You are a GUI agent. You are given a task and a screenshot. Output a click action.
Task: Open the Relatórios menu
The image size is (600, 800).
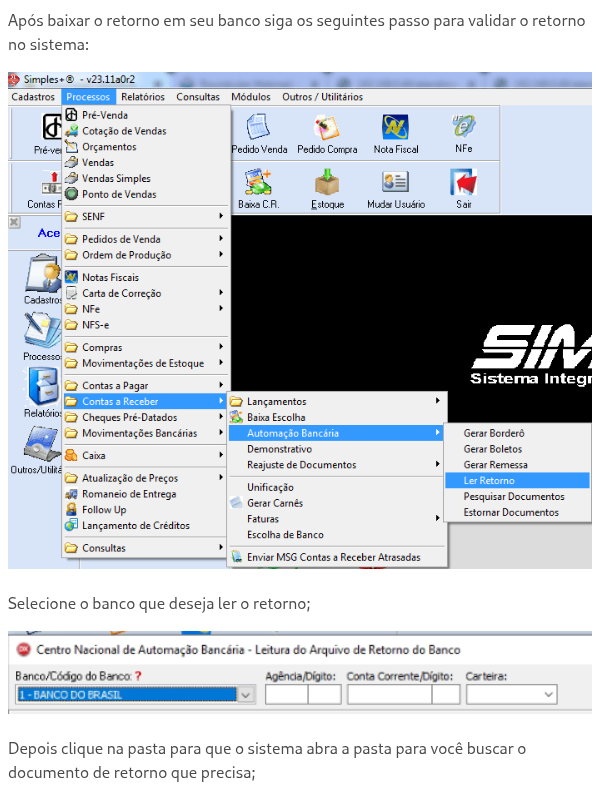point(143,97)
